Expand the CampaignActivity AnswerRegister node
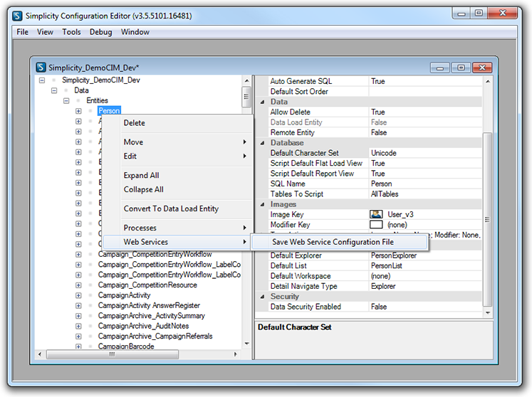 point(79,305)
